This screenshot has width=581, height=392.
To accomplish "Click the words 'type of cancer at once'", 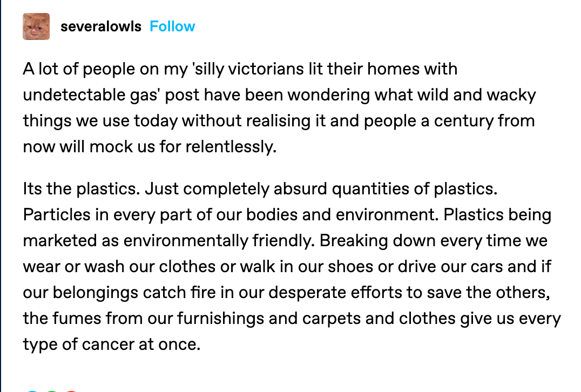I will (112, 344).
